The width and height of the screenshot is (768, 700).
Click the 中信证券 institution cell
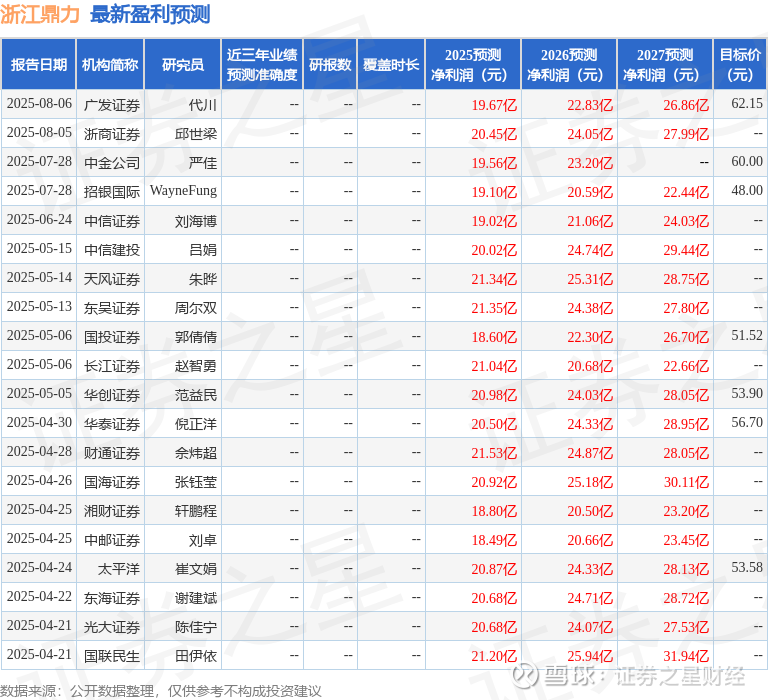pyautogui.click(x=112, y=220)
